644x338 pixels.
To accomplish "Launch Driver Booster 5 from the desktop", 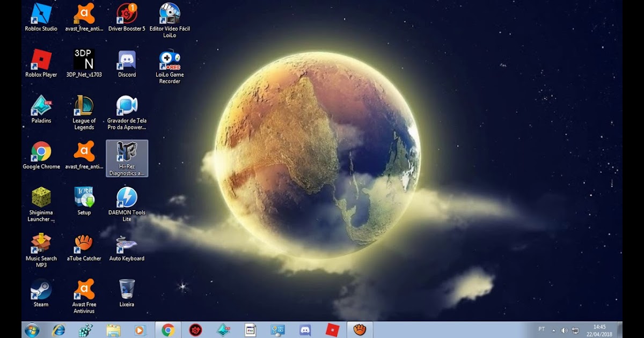I will [x=127, y=18].
